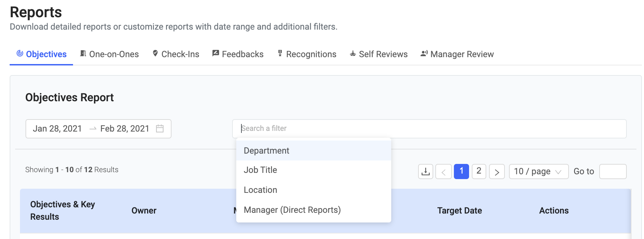This screenshot has width=644, height=239.
Task: Click the One-on-Ones tab icon
Action: (x=83, y=53)
